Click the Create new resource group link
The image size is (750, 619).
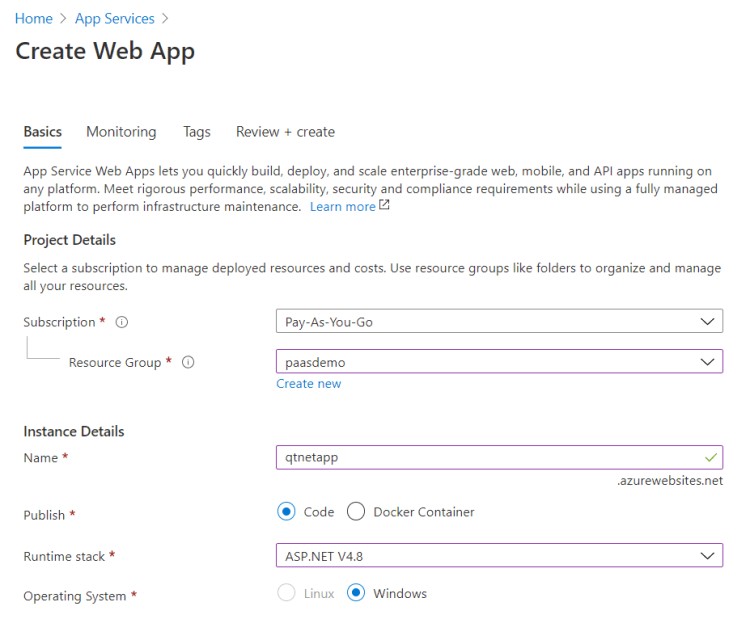[309, 384]
